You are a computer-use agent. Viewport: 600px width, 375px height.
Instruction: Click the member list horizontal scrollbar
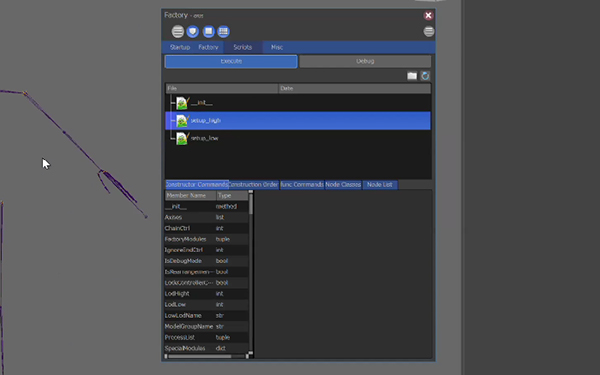coord(206,356)
